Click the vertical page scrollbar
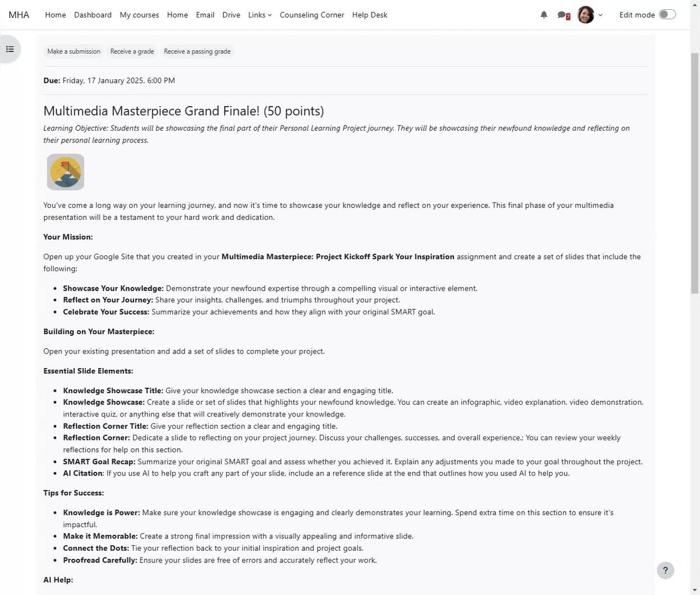700x595 pixels. point(694,175)
